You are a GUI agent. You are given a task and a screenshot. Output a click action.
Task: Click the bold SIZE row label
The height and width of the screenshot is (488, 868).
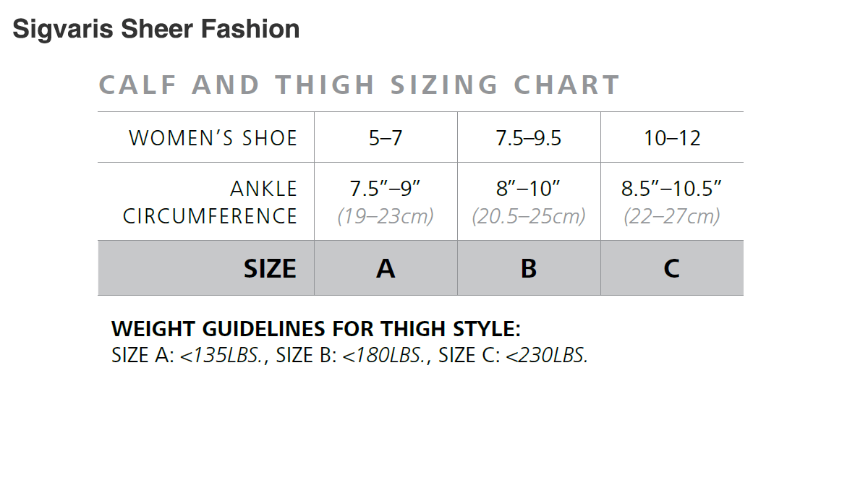tap(270, 269)
